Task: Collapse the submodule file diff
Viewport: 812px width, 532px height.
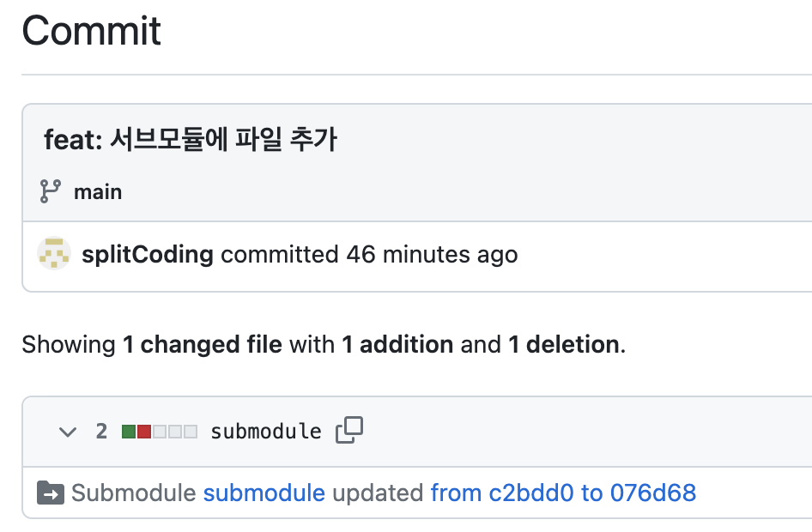Action: click(68, 432)
